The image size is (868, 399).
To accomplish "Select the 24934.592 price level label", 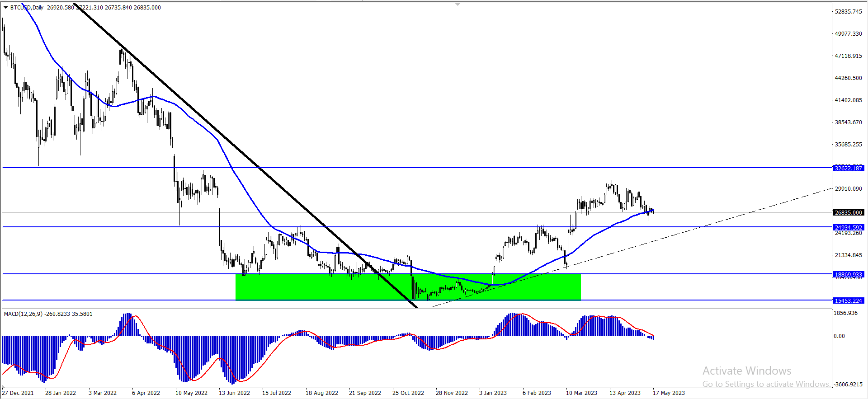I will (849, 227).
